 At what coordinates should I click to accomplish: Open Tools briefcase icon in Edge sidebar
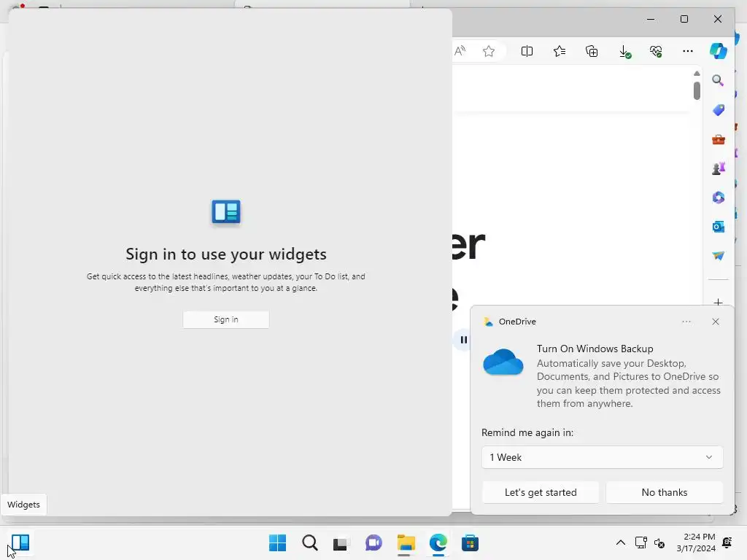[718, 139]
